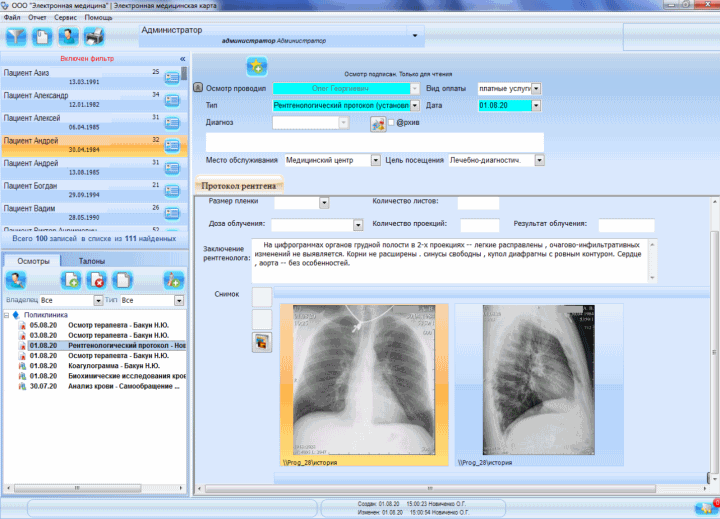
Task: Click image gallery icon beside Снимок
Action: (x=262, y=342)
